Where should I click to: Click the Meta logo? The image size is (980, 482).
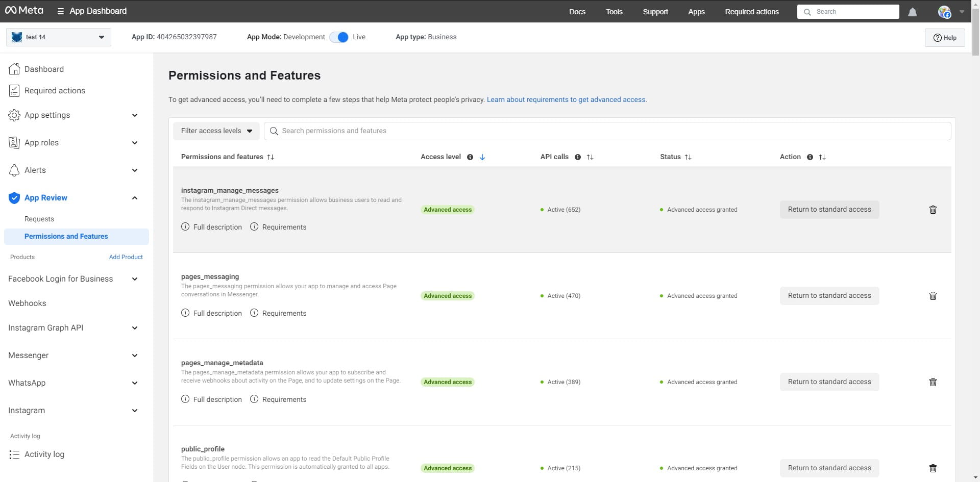click(24, 11)
